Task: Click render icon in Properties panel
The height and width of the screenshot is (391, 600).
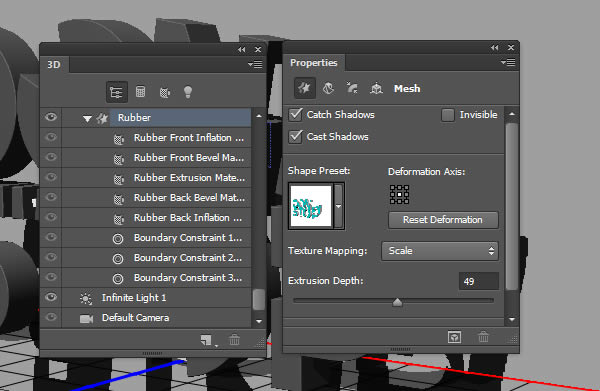Action: [454, 337]
